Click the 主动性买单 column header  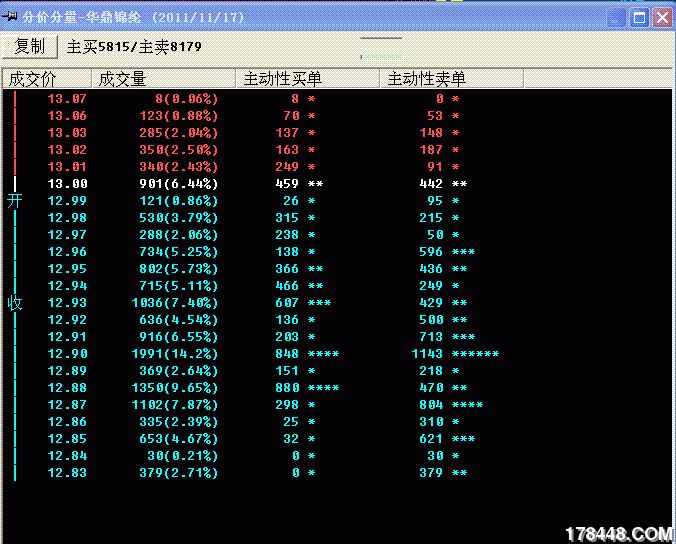click(x=307, y=79)
